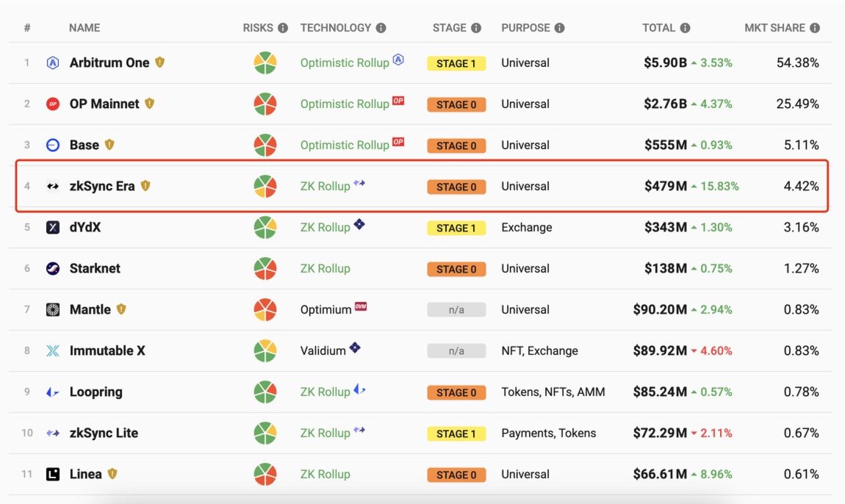The image size is (845, 504).
Task: Open the zkSync Era project page
Action: pyautogui.click(x=102, y=187)
